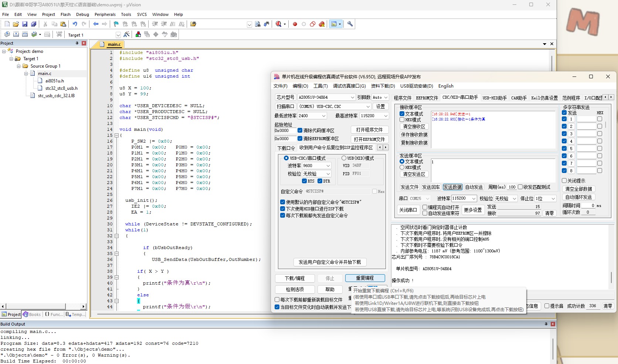The height and width of the screenshot is (364, 618).
Task: Click the 关闭串口 button
Action: point(408,210)
